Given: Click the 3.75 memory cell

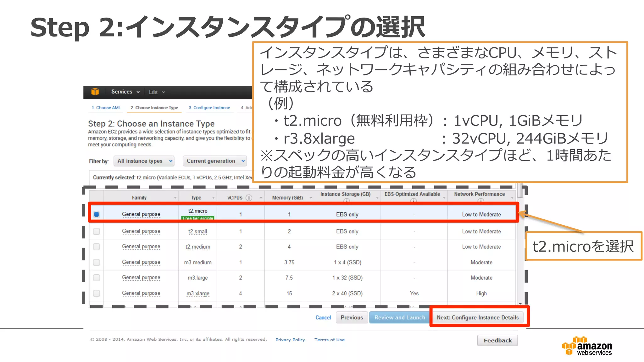Looking at the screenshot, I should 289,262.
